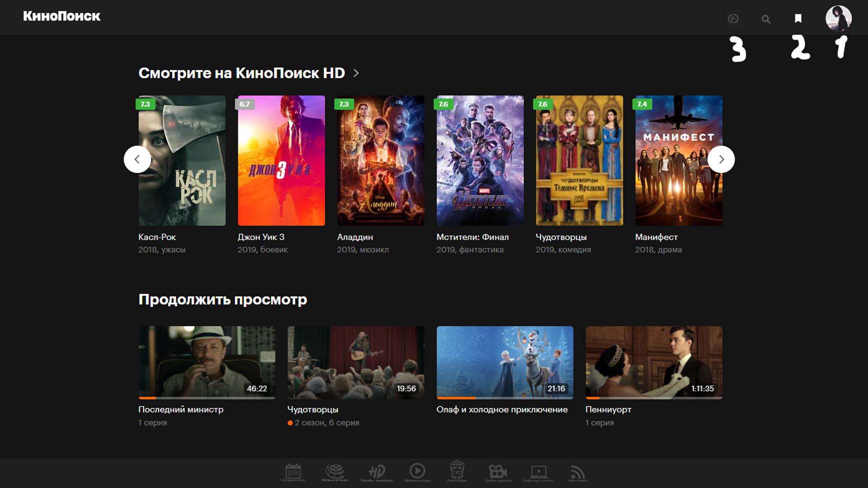This screenshot has width=868, height=488.
Task: Open the Аладдин poster
Action: [x=381, y=160]
